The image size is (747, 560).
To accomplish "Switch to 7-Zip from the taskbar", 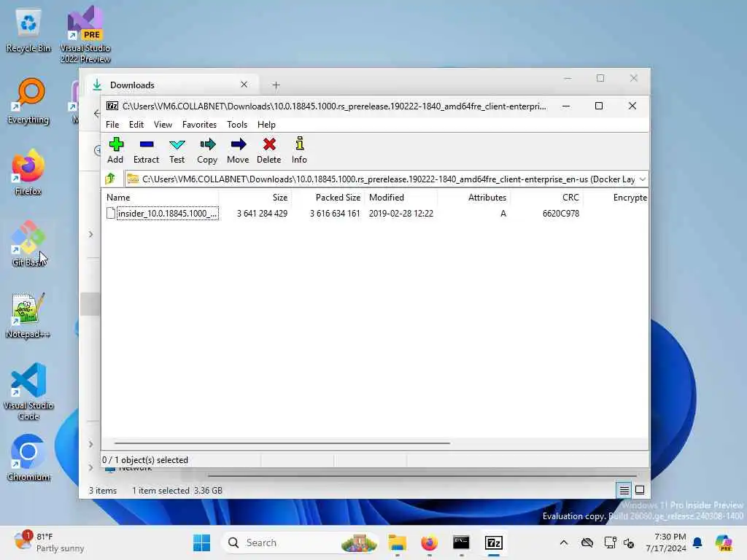I will coord(494,542).
